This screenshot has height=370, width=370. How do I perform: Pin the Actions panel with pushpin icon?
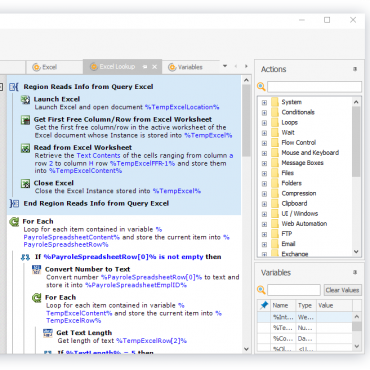point(355,69)
